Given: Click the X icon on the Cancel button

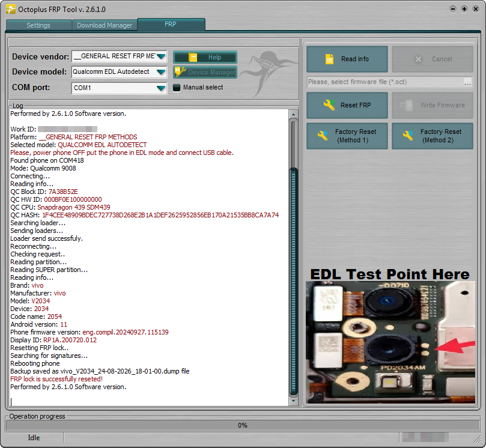Looking at the screenshot, I should [419, 59].
